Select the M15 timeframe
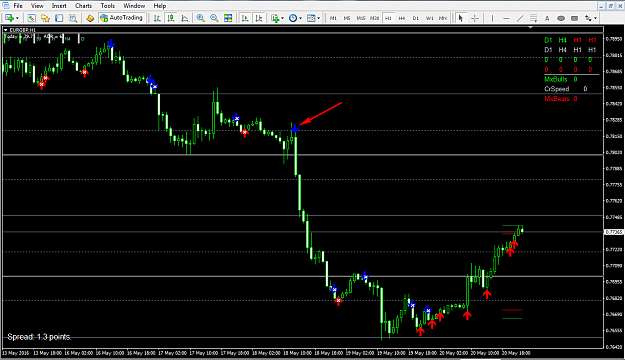This screenshot has width=625, height=360. point(361,18)
